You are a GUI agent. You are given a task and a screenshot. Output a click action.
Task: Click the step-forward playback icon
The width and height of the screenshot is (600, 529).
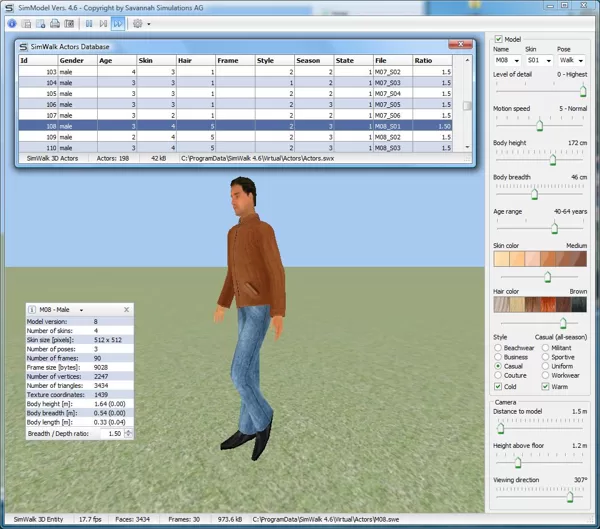point(103,24)
